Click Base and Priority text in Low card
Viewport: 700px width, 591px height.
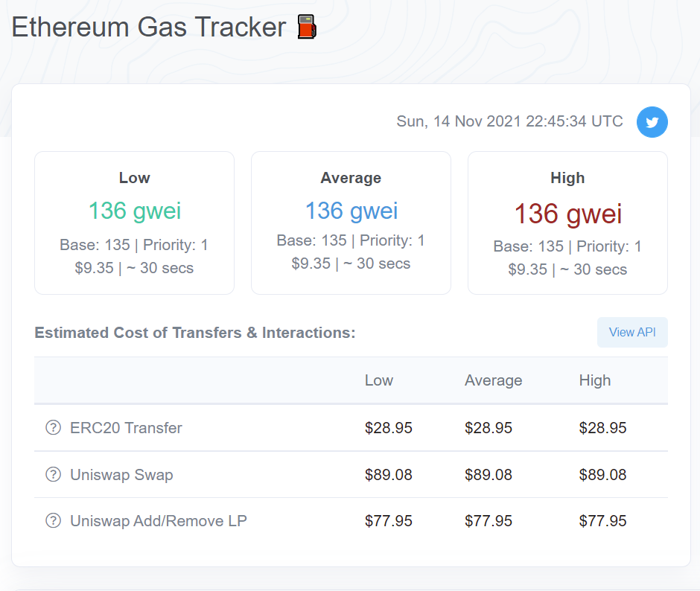click(x=134, y=245)
